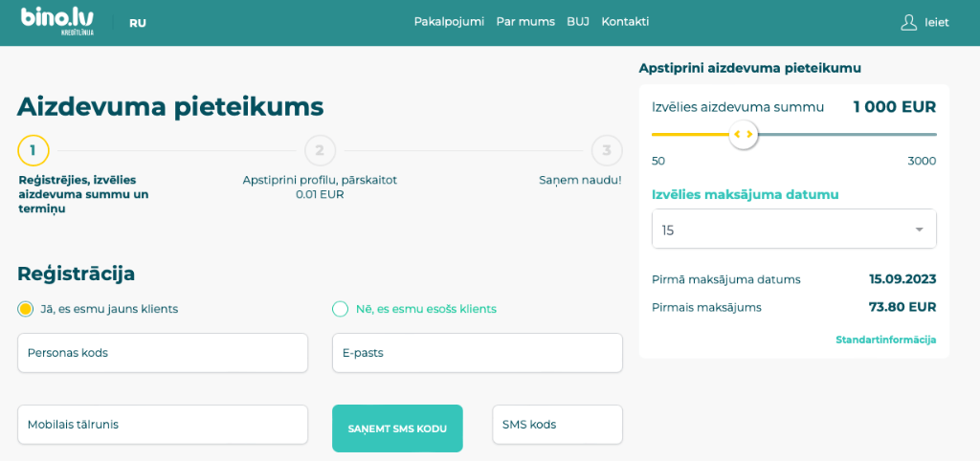Click the loan amount slider handle
The width and height of the screenshot is (980, 461).
[x=743, y=134]
